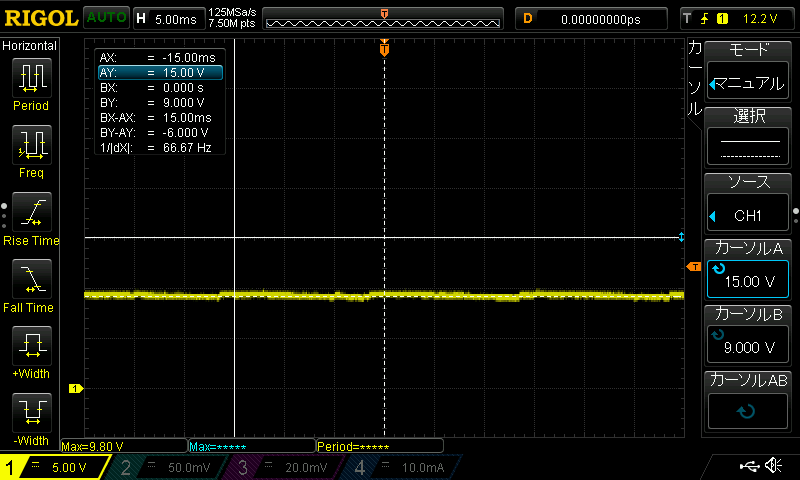Screen dimensions: 800x480
Task: Open the cursor mode selector (モード)
Action: tap(750, 70)
